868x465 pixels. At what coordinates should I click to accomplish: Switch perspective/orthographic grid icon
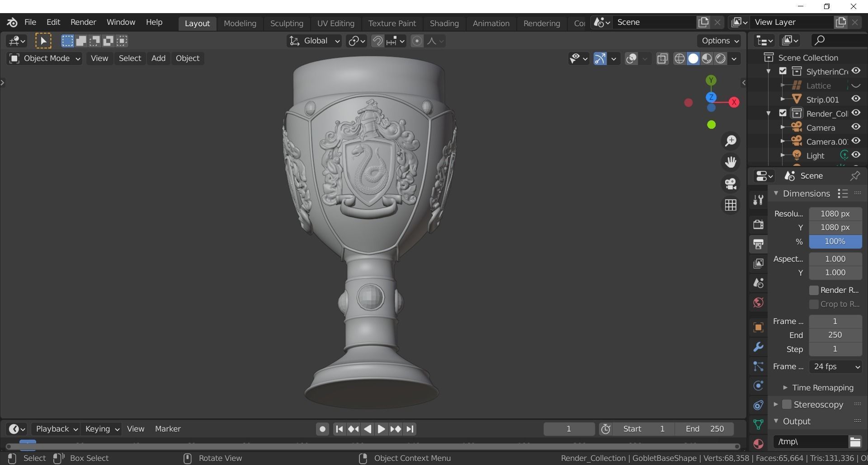pyautogui.click(x=731, y=205)
